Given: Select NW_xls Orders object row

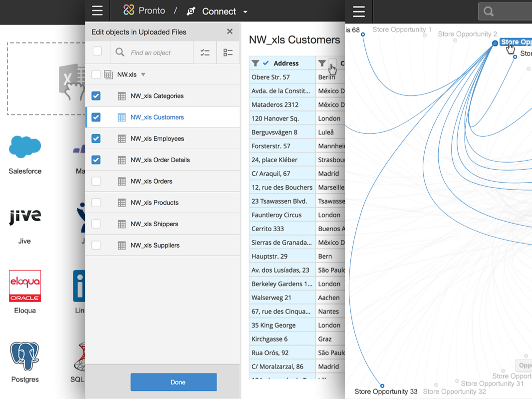Looking at the screenshot, I should pyautogui.click(x=163, y=181).
